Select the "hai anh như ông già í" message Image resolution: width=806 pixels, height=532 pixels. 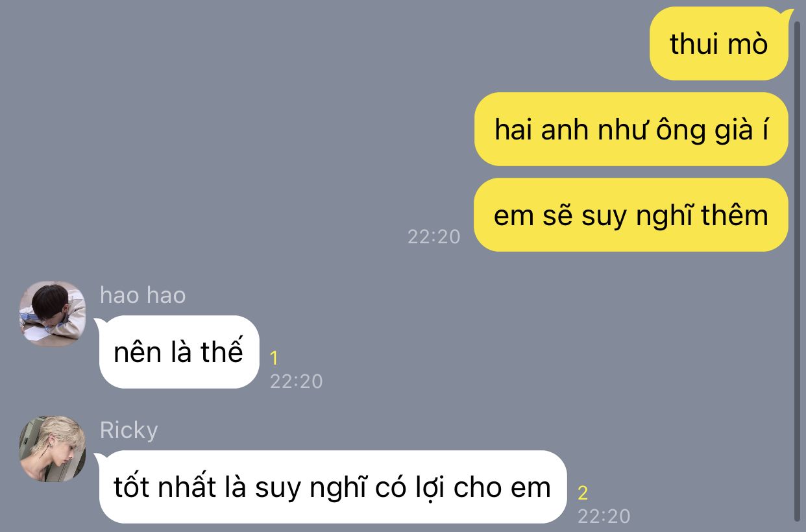pyautogui.click(x=631, y=129)
